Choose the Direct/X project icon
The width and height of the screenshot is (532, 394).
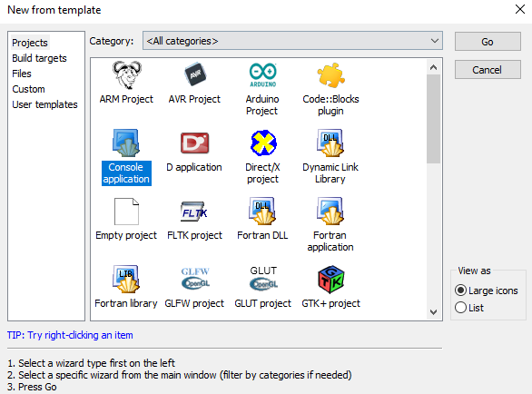click(263, 143)
